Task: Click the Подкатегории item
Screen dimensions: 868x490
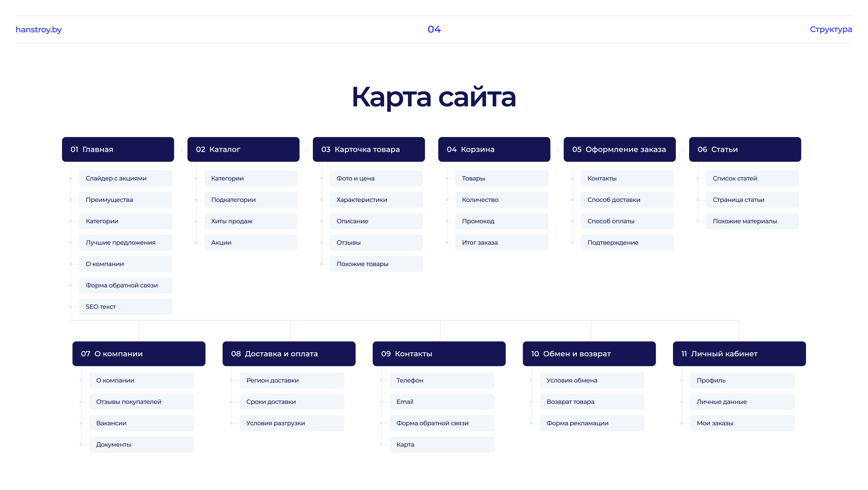Action: 251,199
